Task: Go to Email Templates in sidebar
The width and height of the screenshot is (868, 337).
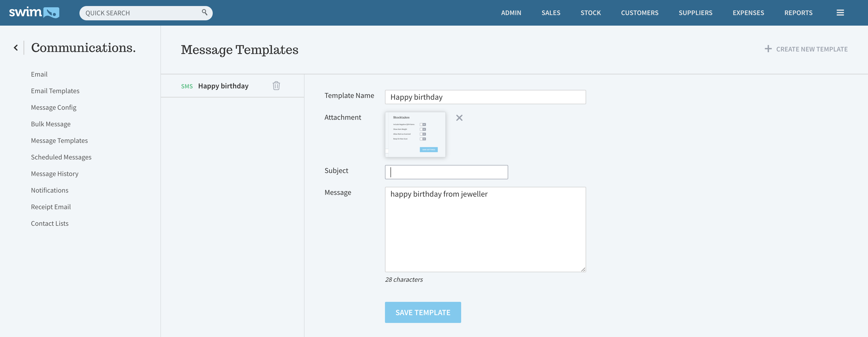Action: [x=55, y=91]
